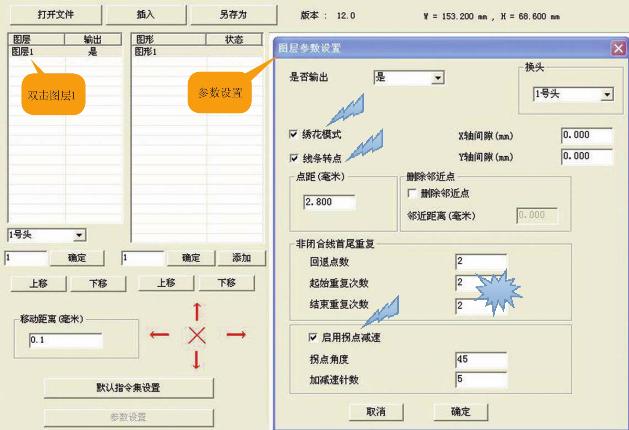Click the red up arrow move icon
629x430 pixels.
click(x=197, y=312)
